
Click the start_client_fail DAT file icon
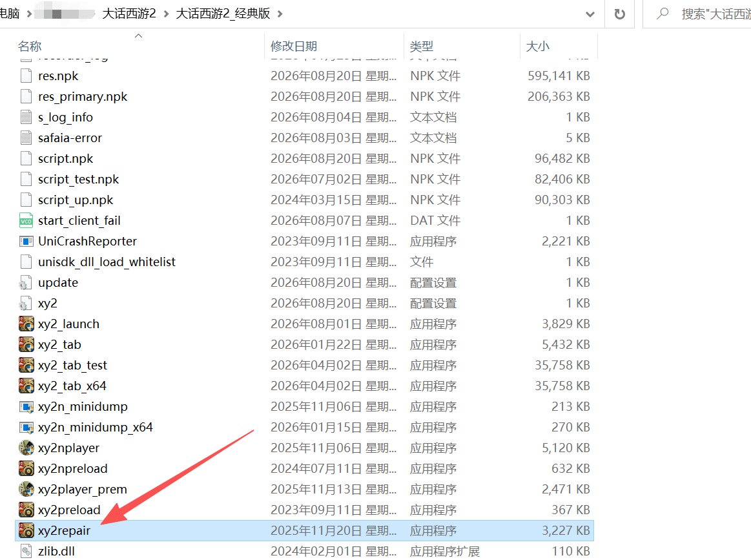click(x=26, y=220)
